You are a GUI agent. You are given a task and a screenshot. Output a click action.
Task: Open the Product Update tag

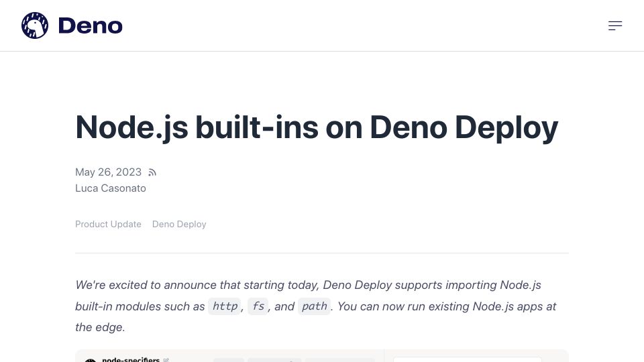(x=108, y=224)
